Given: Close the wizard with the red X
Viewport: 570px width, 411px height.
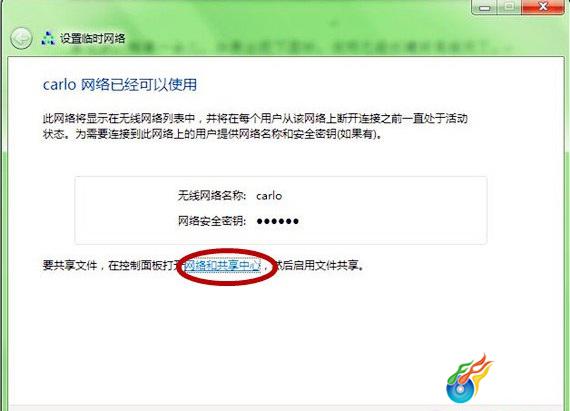Looking at the screenshot, I should coord(543,7).
